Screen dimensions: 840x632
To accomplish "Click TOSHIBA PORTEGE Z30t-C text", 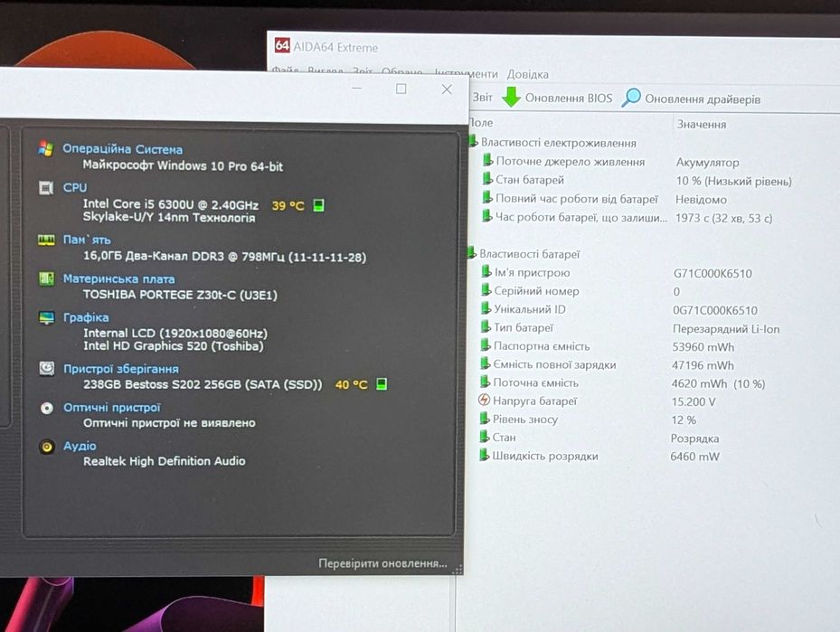I will (x=180, y=295).
